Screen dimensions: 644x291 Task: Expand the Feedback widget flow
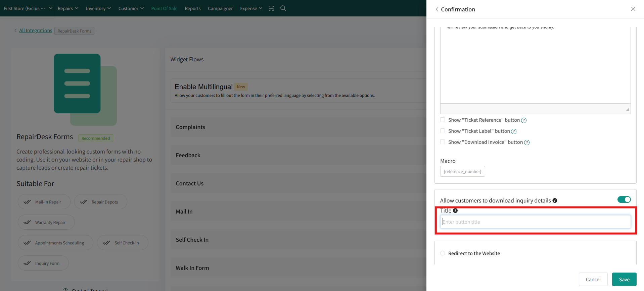tap(298, 155)
